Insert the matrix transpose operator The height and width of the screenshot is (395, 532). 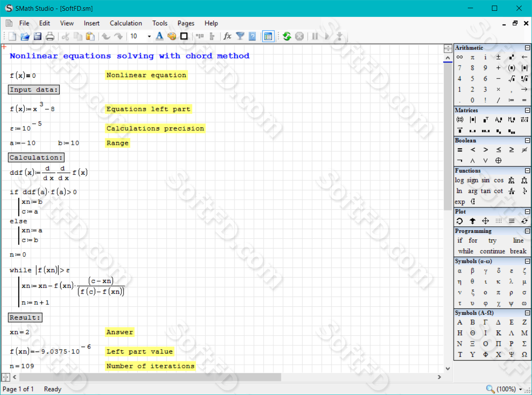point(485,119)
